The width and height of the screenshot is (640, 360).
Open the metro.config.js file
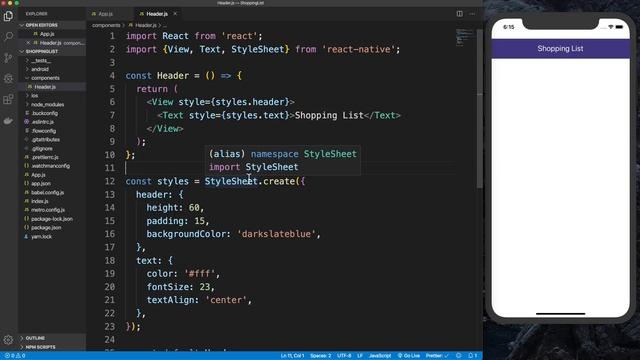[x=48, y=210]
